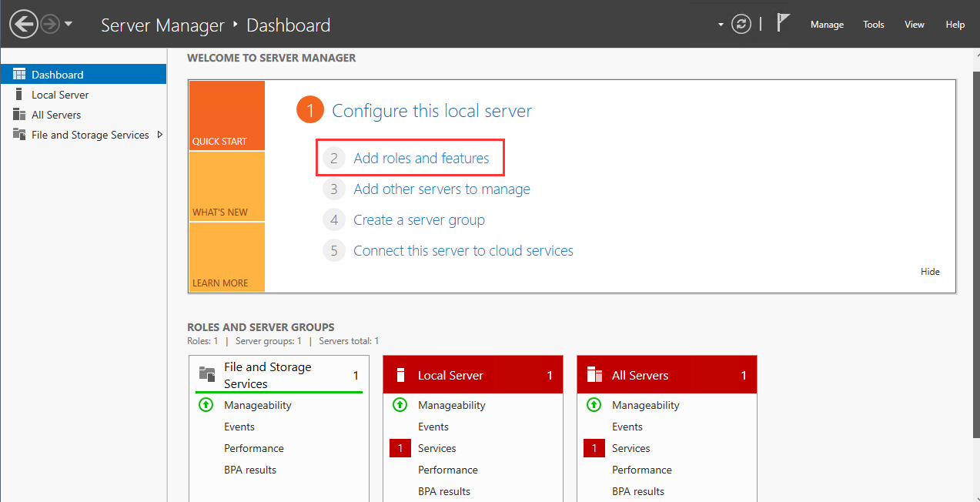The image size is (980, 502).
Task: Click the Configure this local server link
Action: [432, 111]
